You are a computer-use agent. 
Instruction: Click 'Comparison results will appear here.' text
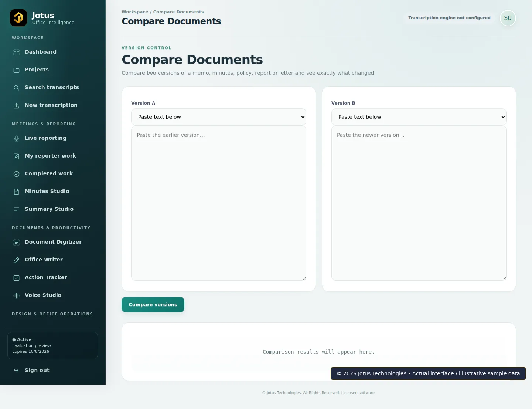[318, 352]
